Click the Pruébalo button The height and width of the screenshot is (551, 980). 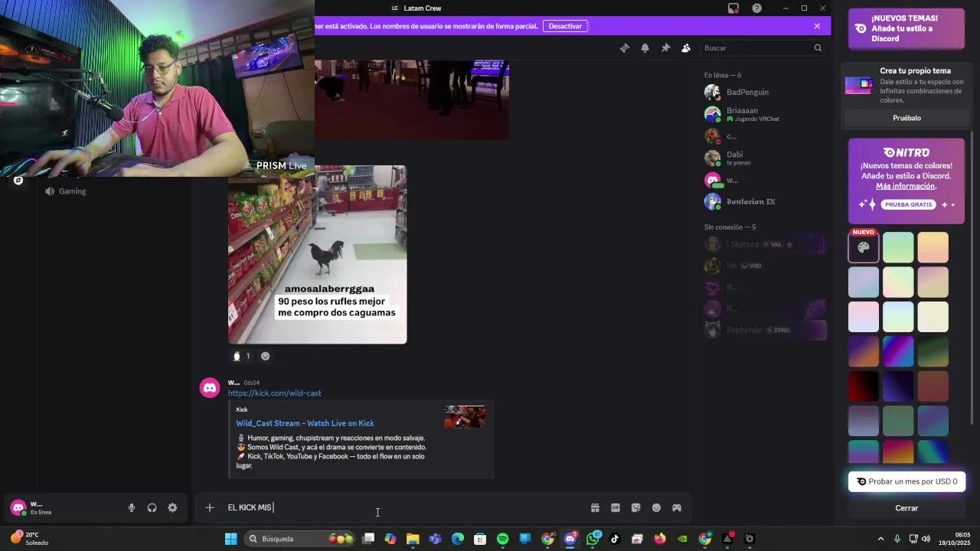tap(906, 118)
